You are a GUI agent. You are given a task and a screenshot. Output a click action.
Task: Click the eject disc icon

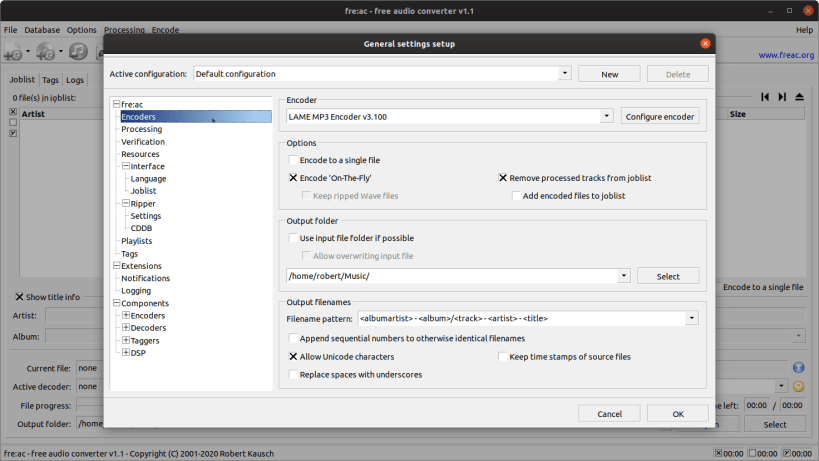pyautogui.click(x=799, y=97)
